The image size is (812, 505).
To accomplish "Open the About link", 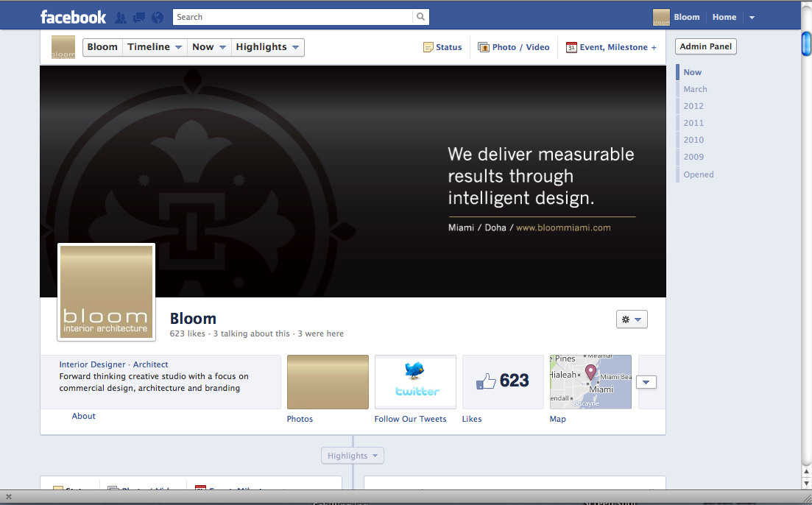I will coord(83,416).
